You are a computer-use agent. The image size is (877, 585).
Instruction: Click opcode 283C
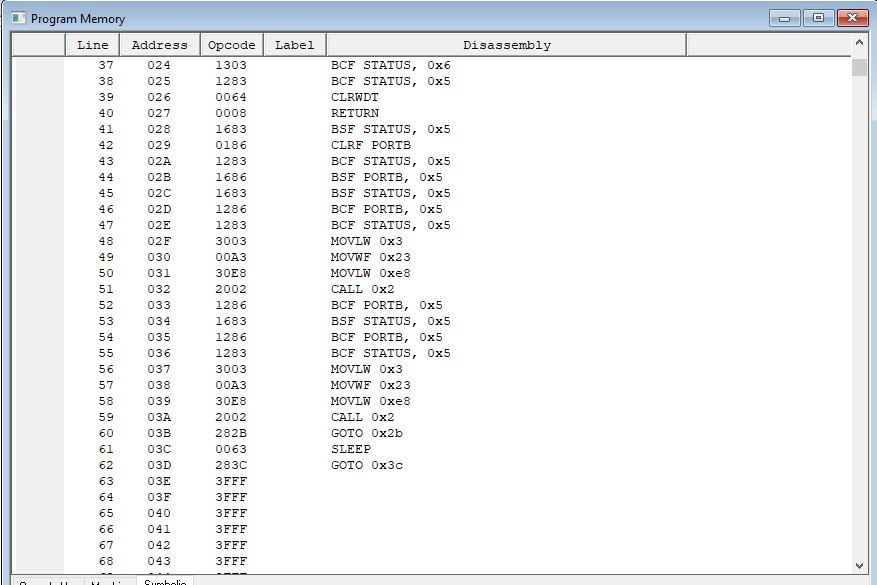coord(231,465)
